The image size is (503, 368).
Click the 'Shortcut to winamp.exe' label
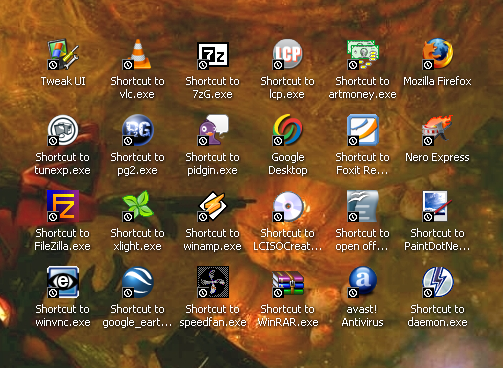[x=212, y=240]
